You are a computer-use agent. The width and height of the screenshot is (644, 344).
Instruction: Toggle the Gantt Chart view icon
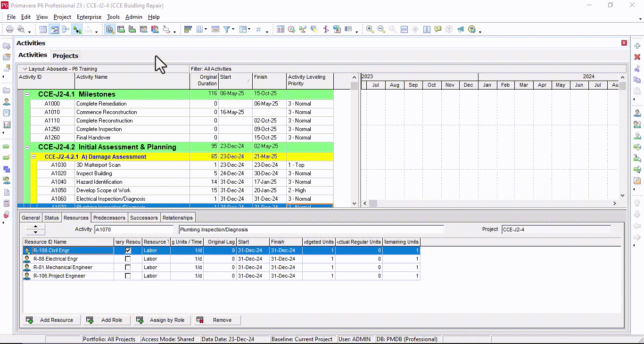click(55, 29)
